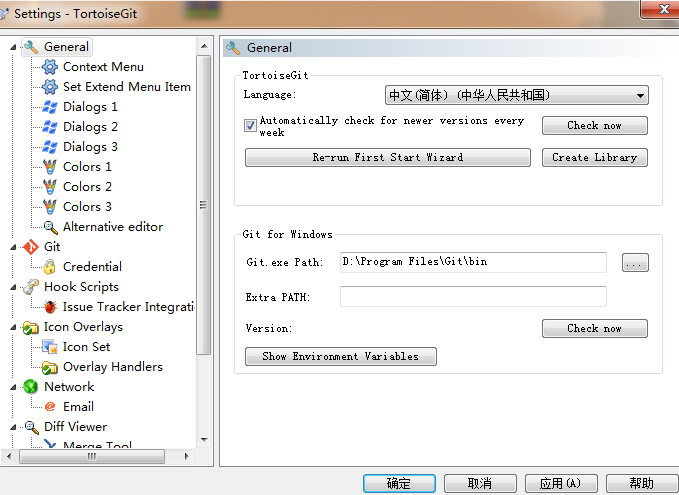Viewport: 679px width, 495px height.
Task: Click the Credential padlock icon
Action: pos(50,267)
